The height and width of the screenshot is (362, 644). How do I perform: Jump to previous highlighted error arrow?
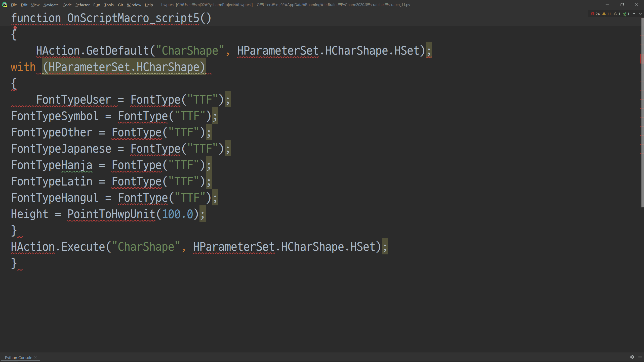click(x=634, y=14)
